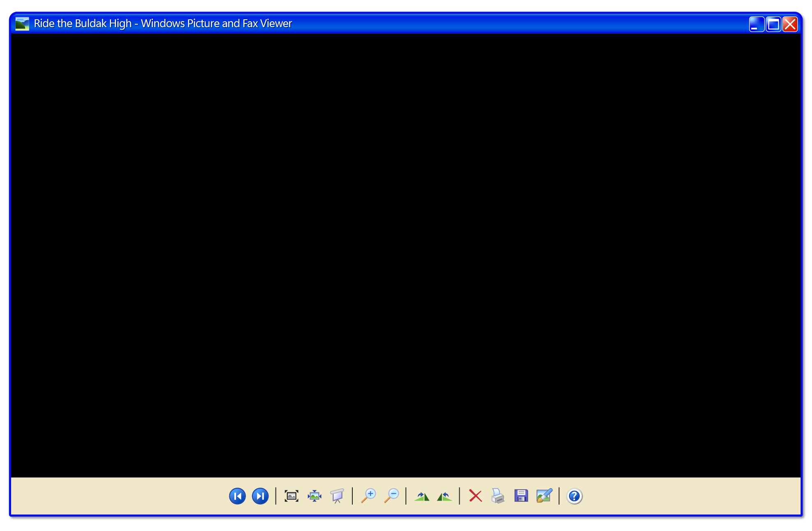Save a copy using floppy disk icon
This screenshot has height=531, width=812.
click(521, 496)
